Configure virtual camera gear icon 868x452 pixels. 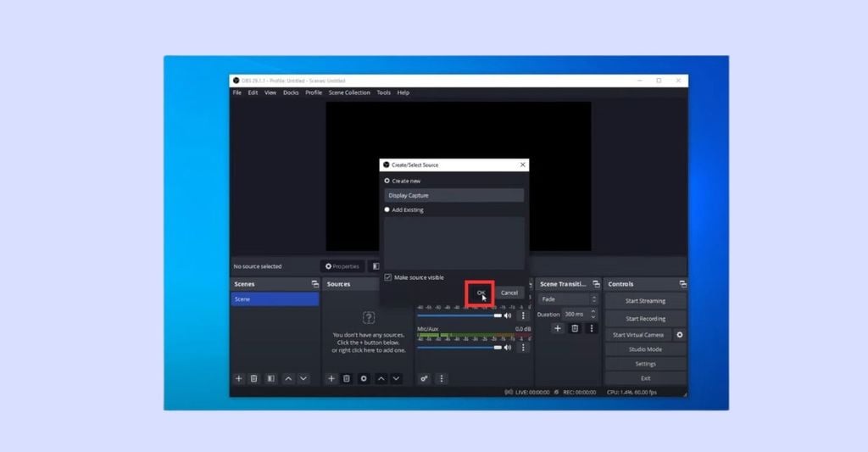(x=680, y=335)
